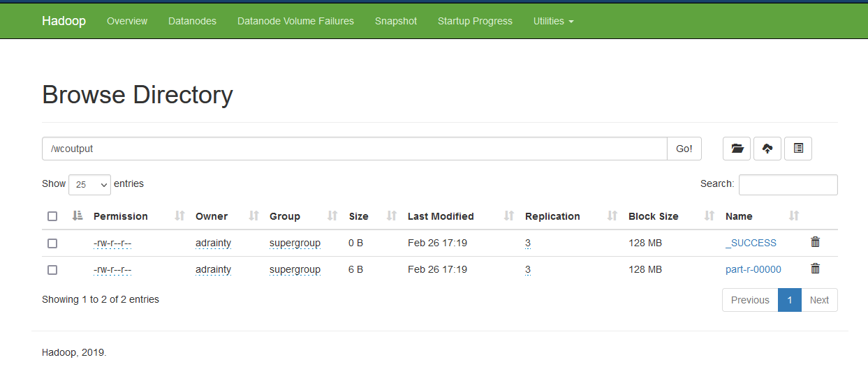The height and width of the screenshot is (376, 868).
Task: Click supergroup in the _SUCCESS row
Action: click(x=295, y=243)
